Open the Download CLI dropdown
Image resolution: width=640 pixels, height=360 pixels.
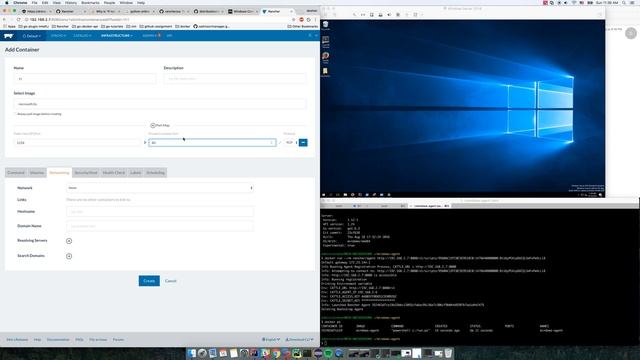pyautogui.click(x=300, y=340)
